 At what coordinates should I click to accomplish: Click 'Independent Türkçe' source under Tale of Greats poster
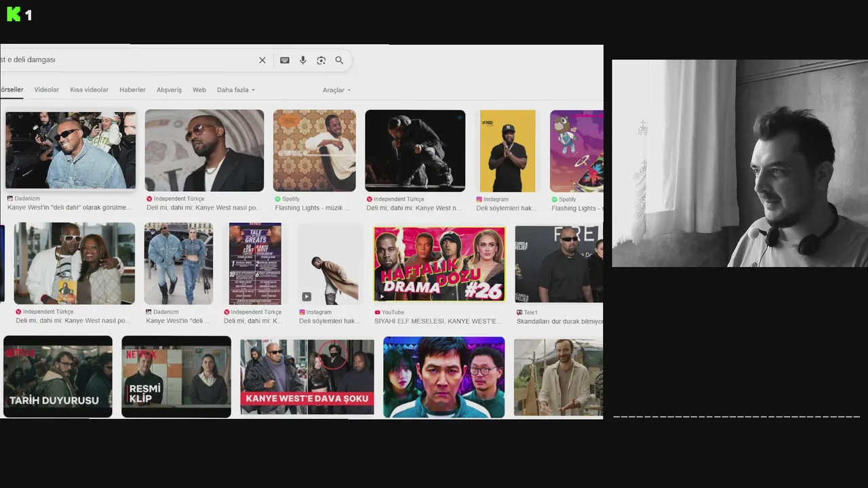point(256,312)
